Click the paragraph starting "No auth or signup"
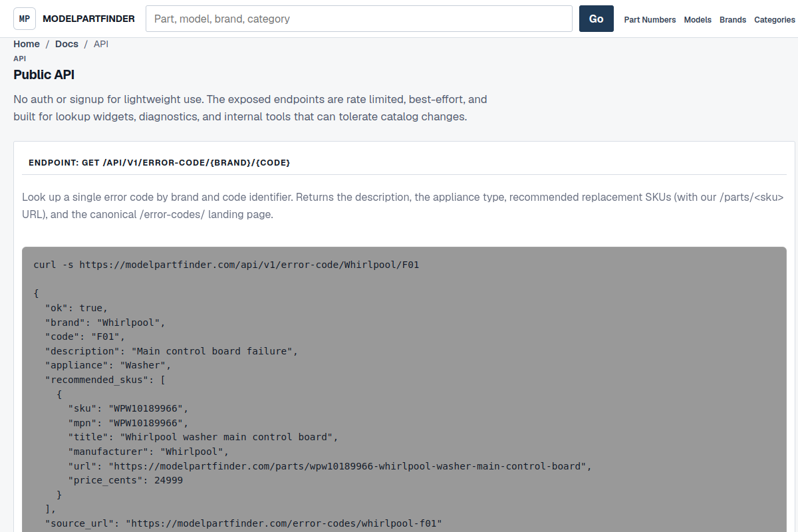The image size is (798, 532). point(250,108)
